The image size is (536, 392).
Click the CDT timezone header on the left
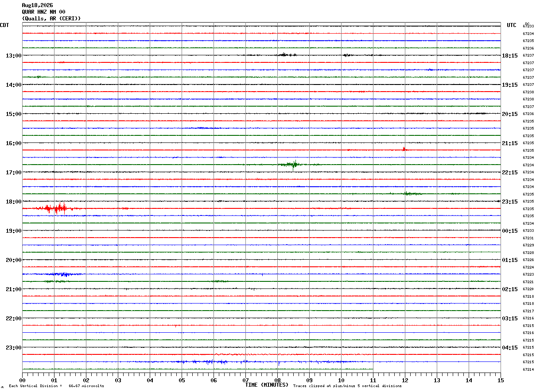point(4,25)
